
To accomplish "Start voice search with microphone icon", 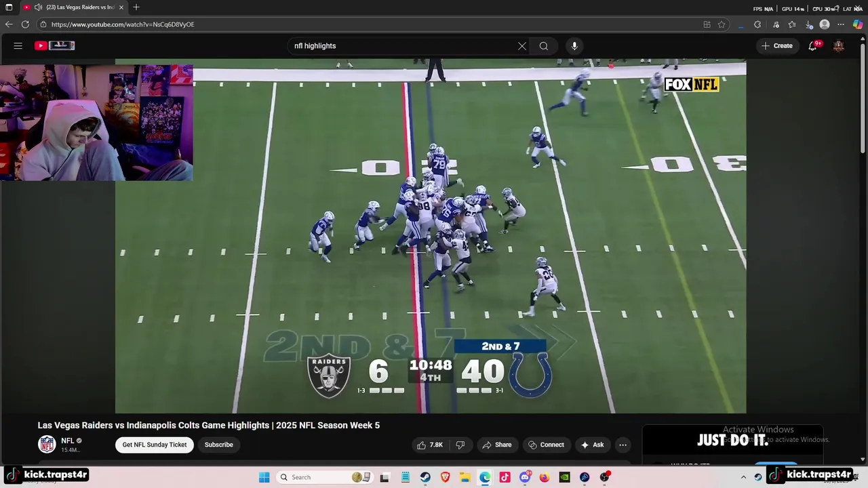I will pos(574,46).
